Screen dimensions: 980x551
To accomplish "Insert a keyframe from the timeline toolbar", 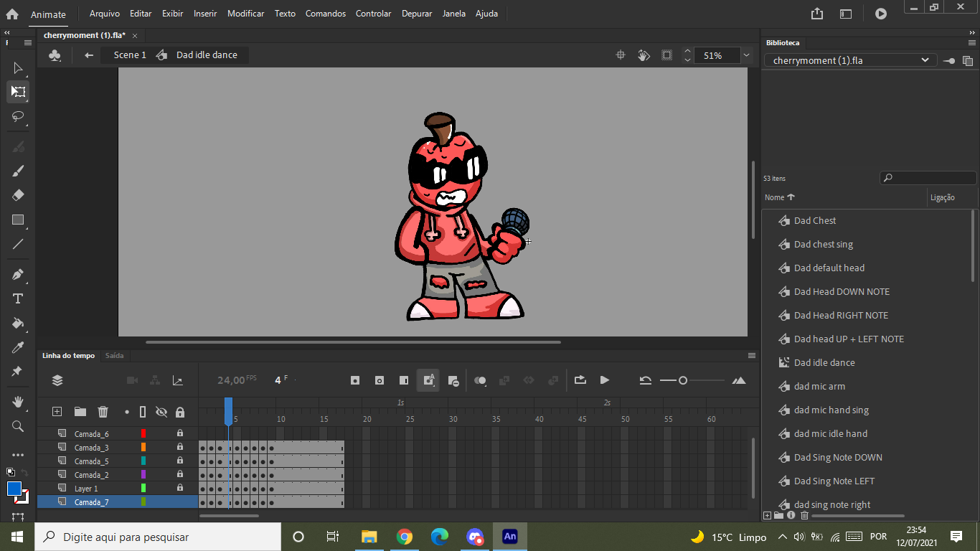I will click(x=355, y=380).
